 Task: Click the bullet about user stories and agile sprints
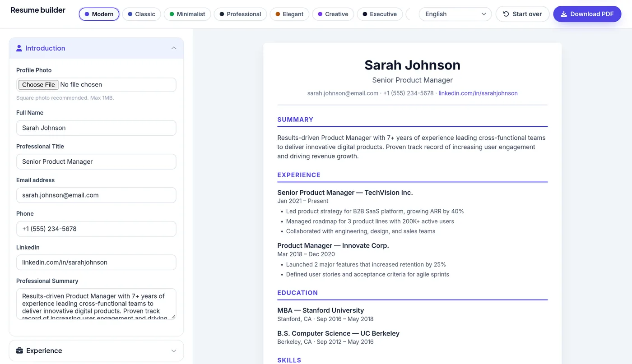pyautogui.click(x=367, y=274)
